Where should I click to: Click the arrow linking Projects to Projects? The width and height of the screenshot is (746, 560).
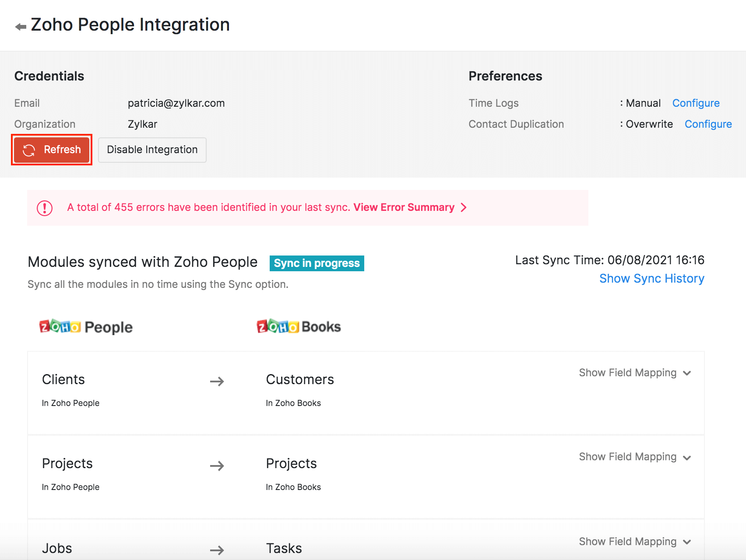(218, 465)
